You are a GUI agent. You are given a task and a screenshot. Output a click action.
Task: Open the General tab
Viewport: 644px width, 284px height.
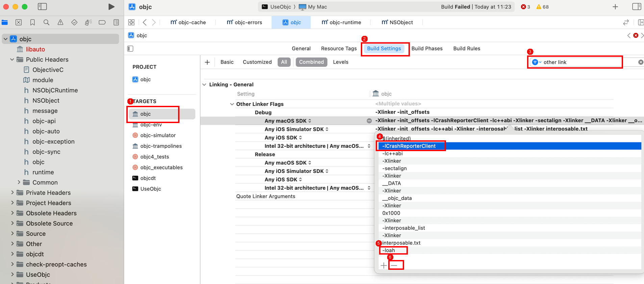tap(301, 49)
